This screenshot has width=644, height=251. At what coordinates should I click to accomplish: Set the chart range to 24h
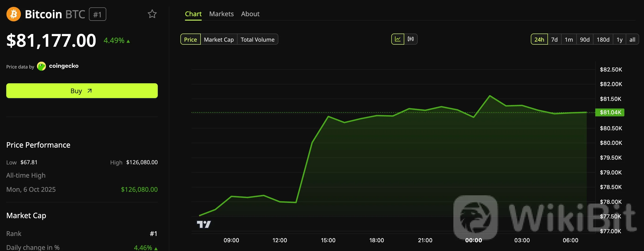(x=539, y=39)
